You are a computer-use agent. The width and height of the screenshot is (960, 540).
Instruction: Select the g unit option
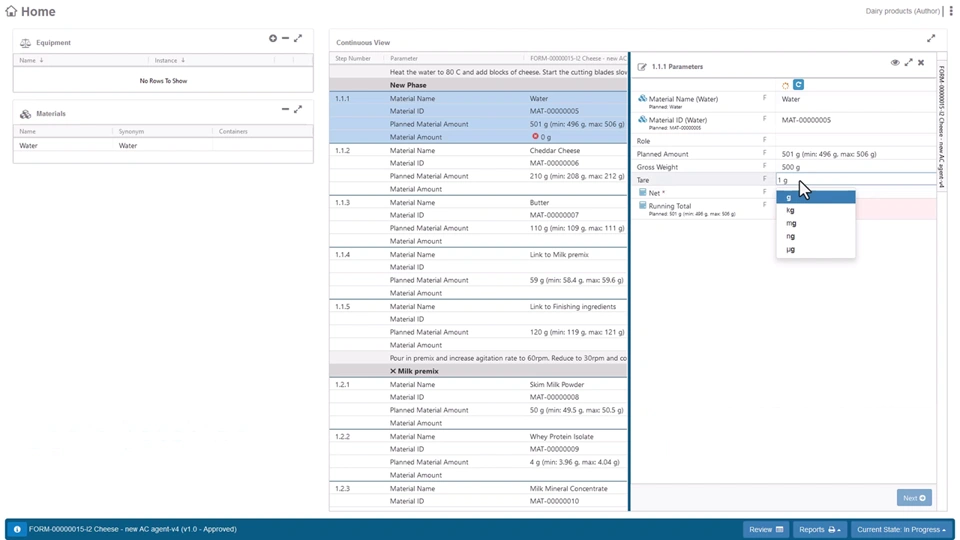coord(816,197)
